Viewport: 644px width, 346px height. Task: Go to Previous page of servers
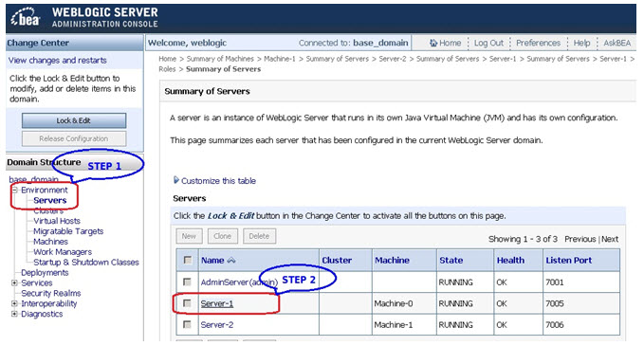(580, 239)
